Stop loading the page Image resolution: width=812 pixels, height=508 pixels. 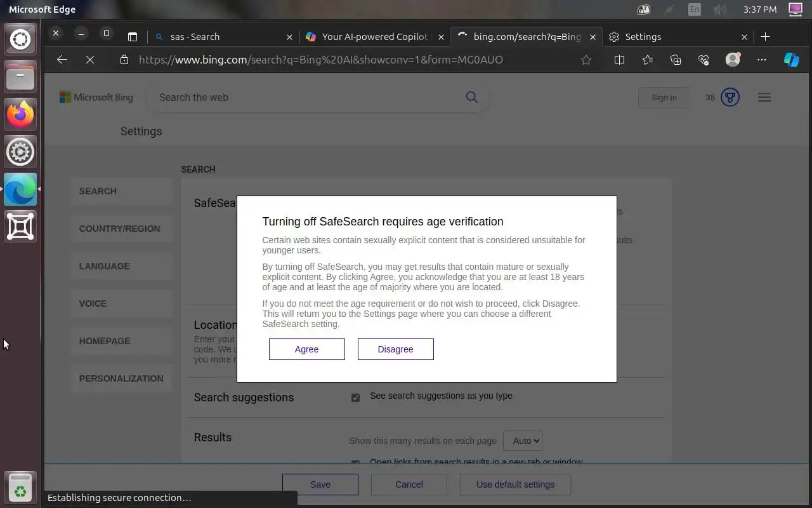[x=90, y=60]
